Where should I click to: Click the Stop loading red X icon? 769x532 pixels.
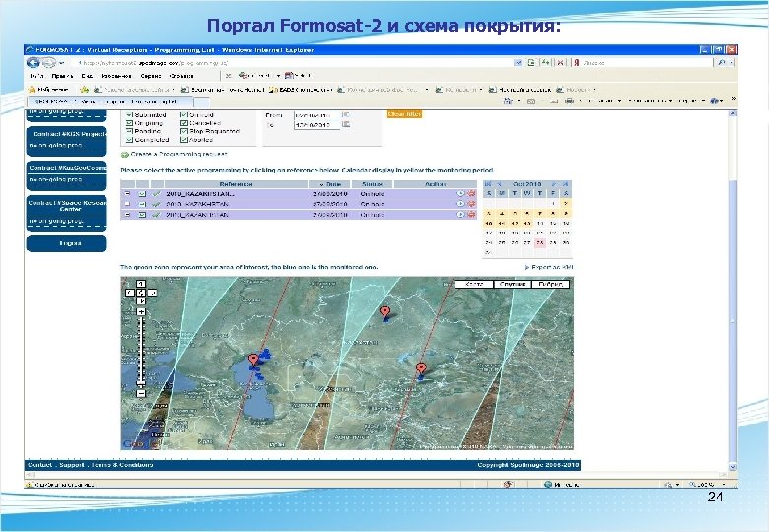(x=561, y=63)
